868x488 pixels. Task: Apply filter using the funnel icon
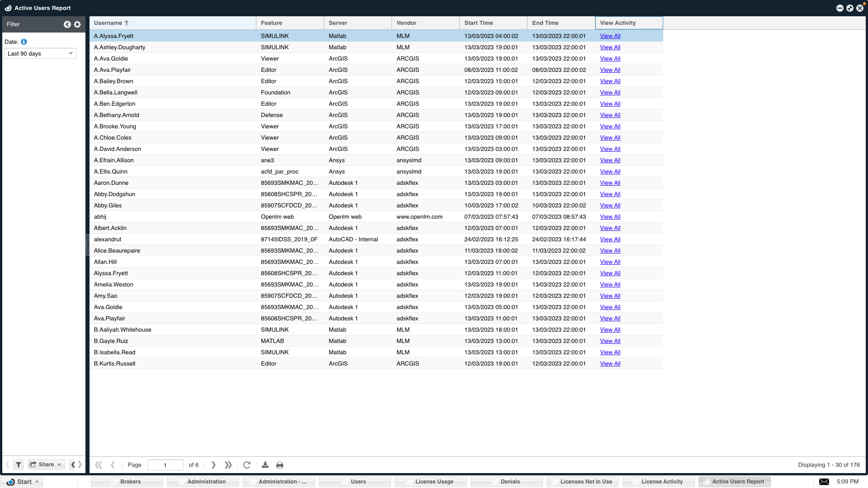point(19,465)
